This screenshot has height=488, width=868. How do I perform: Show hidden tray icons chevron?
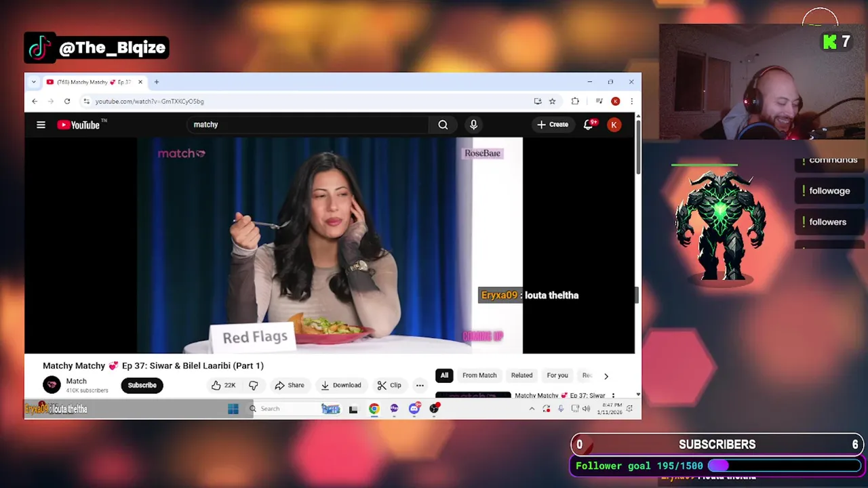click(x=532, y=409)
